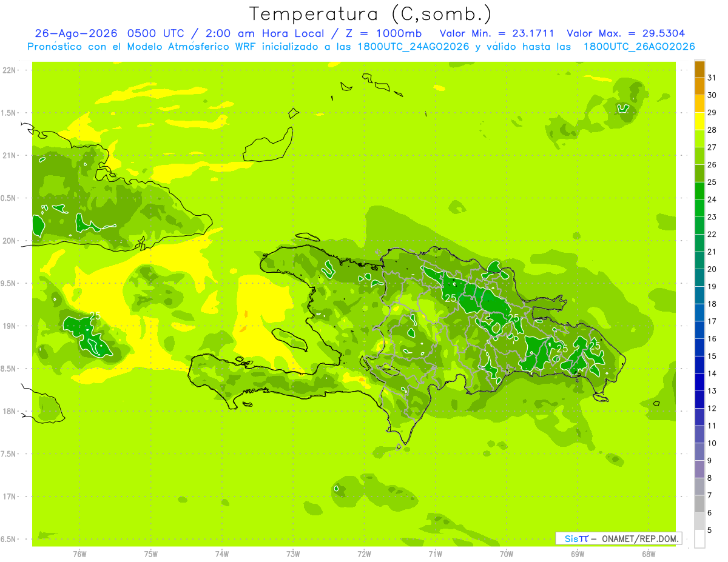Click the dark orange segment above 31 on the scale
728x562 pixels.
[x=699, y=69]
